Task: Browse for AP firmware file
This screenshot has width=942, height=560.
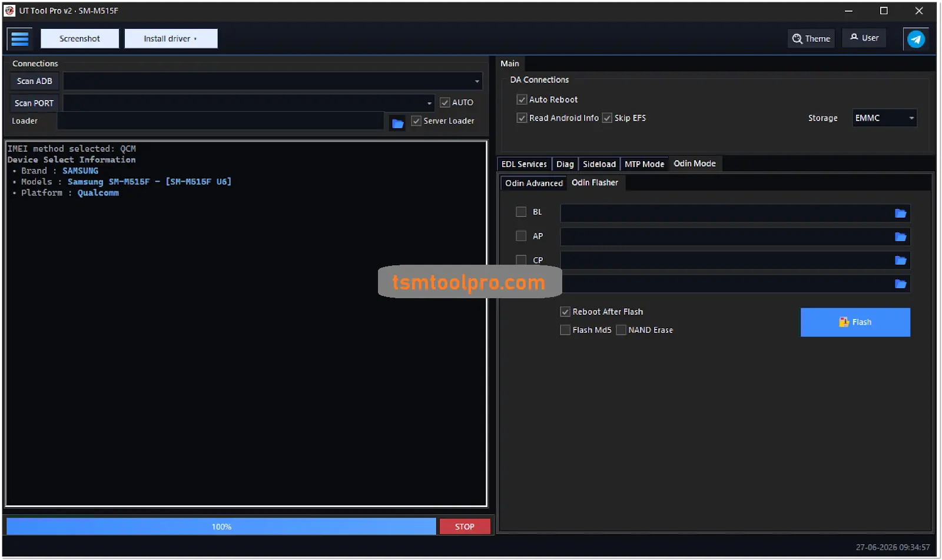Action: [900, 236]
